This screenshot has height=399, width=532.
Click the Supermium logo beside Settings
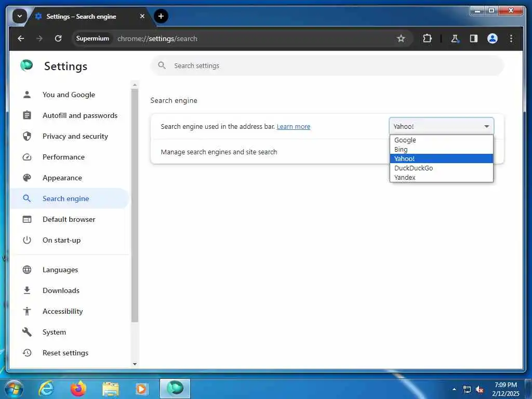pos(26,65)
